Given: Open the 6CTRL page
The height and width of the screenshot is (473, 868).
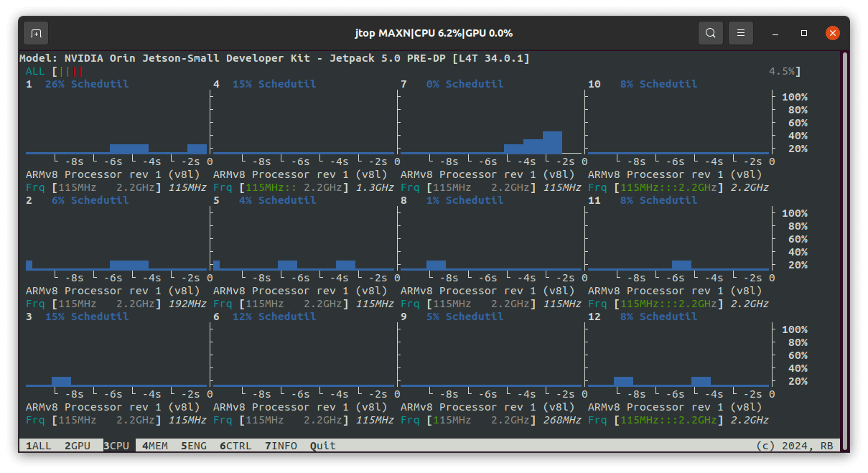Looking at the screenshot, I should [235, 446].
